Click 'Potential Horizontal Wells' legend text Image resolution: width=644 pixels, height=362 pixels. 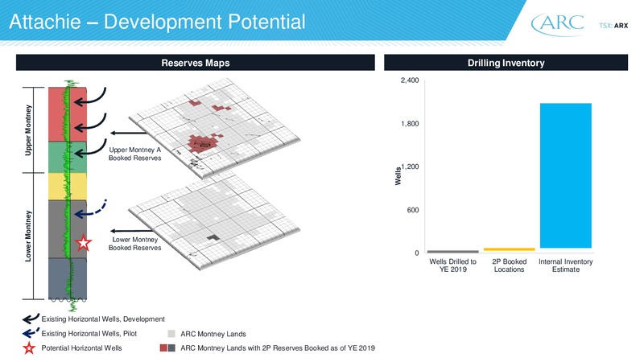(x=82, y=348)
